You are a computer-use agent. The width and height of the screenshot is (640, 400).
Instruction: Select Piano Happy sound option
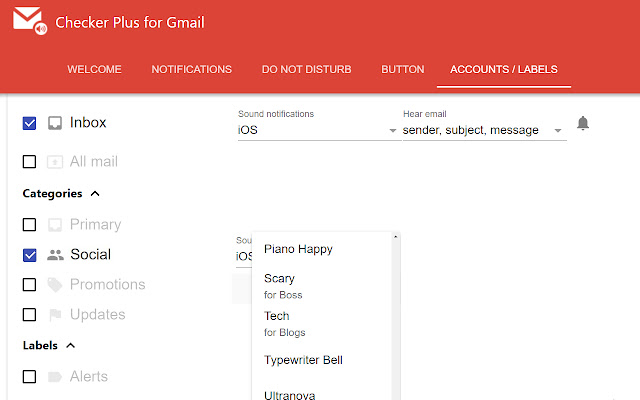(x=298, y=249)
